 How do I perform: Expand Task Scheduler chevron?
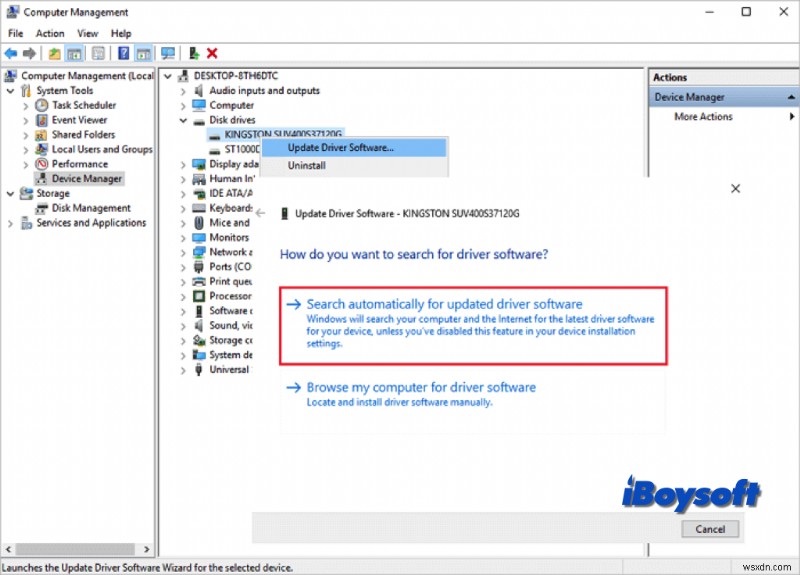click(x=26, y=106)
